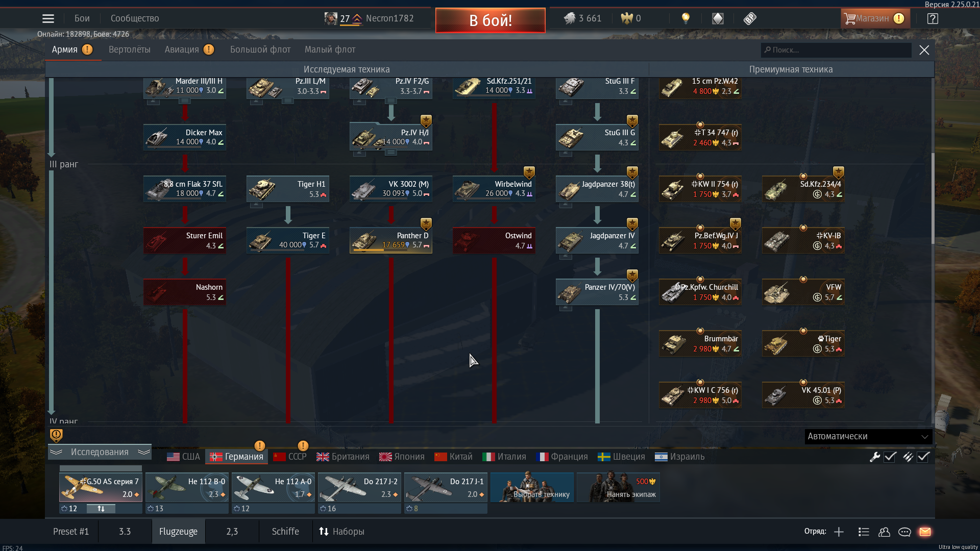Open the hamburger main menu
The image size is (980, 551).
(48, 18)
